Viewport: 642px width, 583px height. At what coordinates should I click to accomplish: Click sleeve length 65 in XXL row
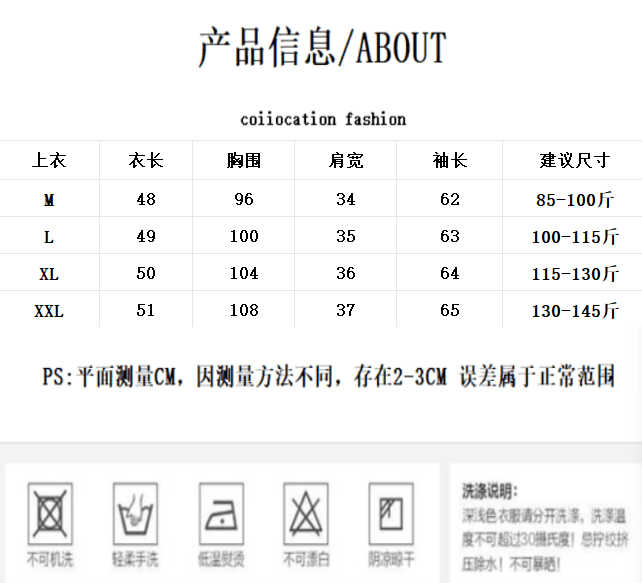pos(450,310)
